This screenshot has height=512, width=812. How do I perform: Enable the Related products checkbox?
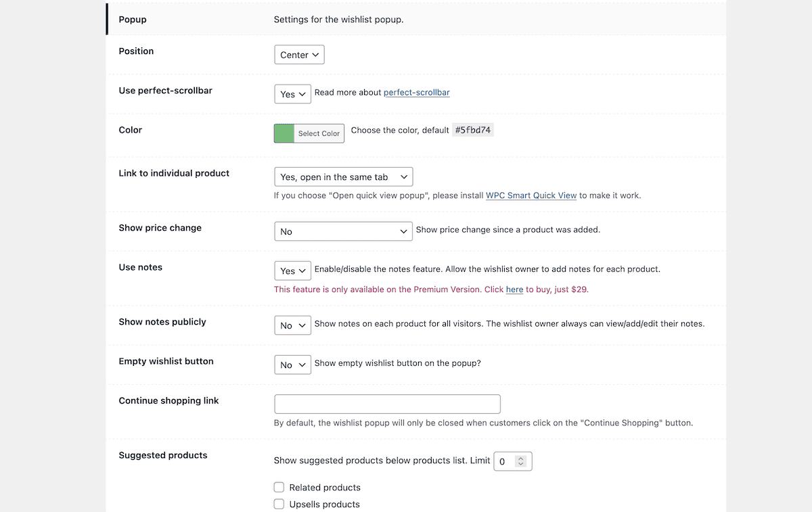(279, 487)
